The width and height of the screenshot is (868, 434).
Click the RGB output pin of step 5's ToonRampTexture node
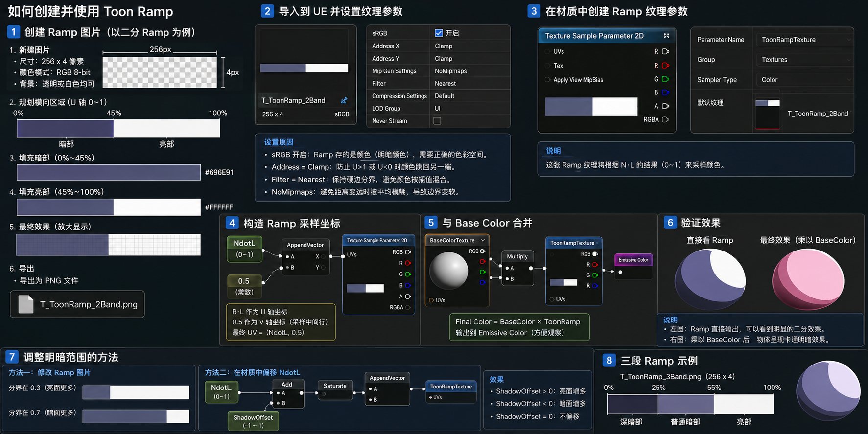[595, 254]
